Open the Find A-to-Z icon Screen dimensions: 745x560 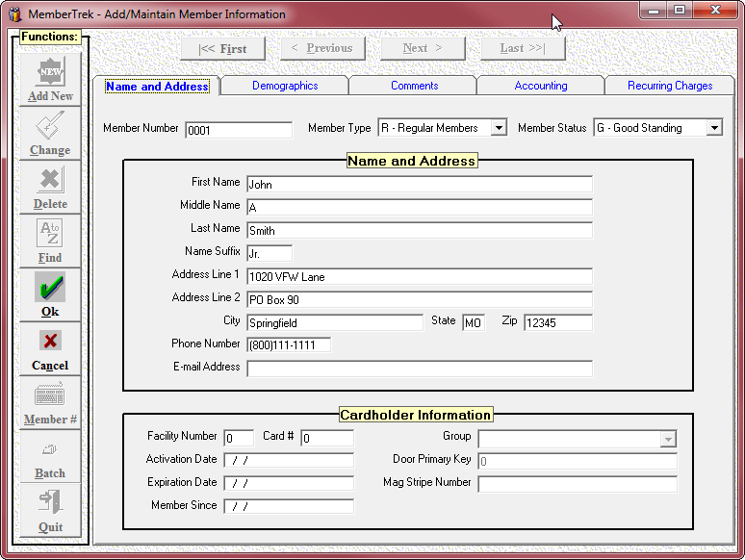50,233
